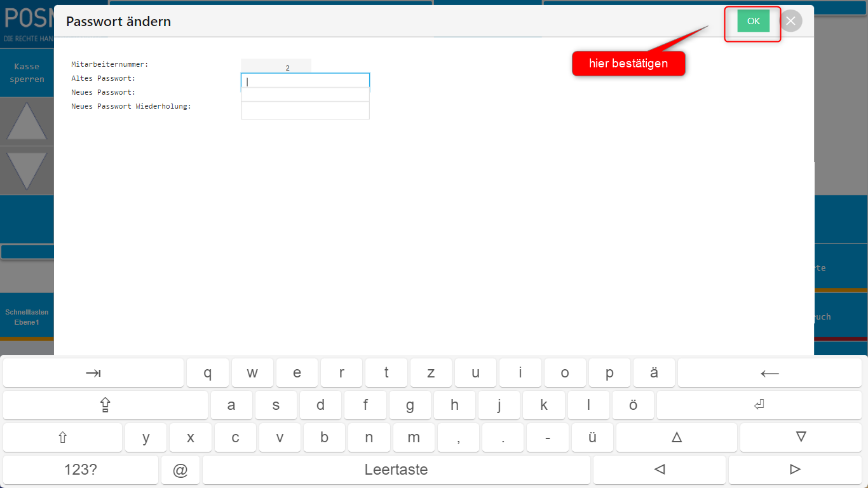Toggle the shift key
Screen dimensions: 868x488
point(62,437)
